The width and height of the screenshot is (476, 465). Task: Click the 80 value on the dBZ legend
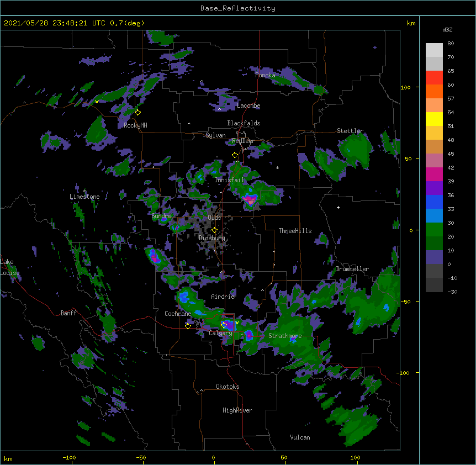coord(451,44)
